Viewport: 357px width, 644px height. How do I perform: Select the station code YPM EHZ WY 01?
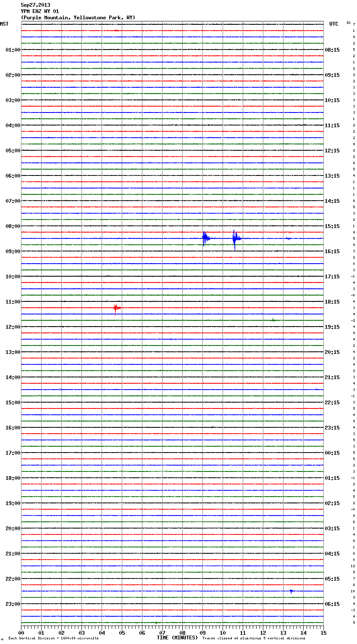tap(40, 11)
